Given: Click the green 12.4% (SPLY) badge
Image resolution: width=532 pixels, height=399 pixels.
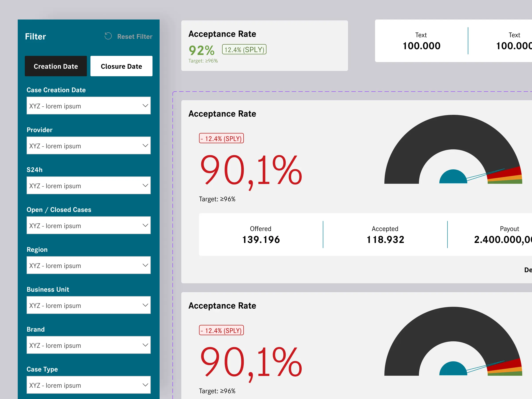Looking at the screenshot, I should (244, 50).
